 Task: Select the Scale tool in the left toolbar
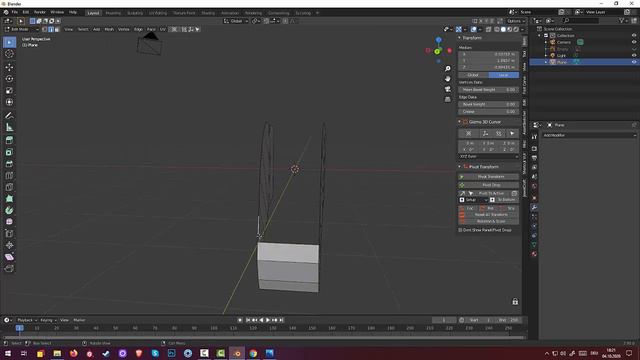click(x=9, y=91)
